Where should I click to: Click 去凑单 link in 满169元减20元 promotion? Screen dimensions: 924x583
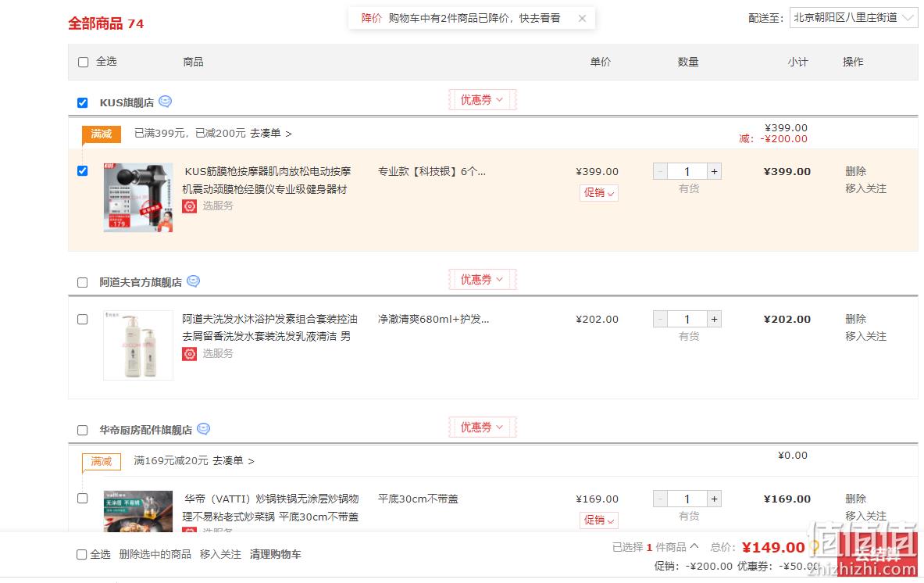click(234, 460)
